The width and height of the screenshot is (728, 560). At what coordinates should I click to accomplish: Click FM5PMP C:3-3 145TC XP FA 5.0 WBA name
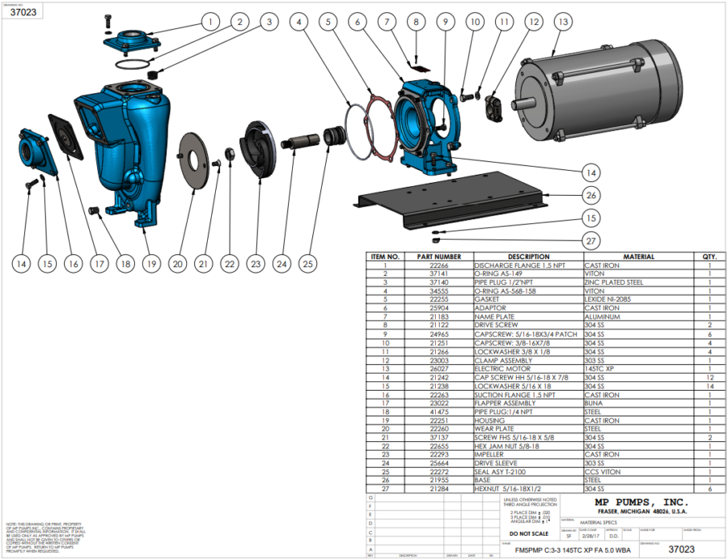point(573,551)
